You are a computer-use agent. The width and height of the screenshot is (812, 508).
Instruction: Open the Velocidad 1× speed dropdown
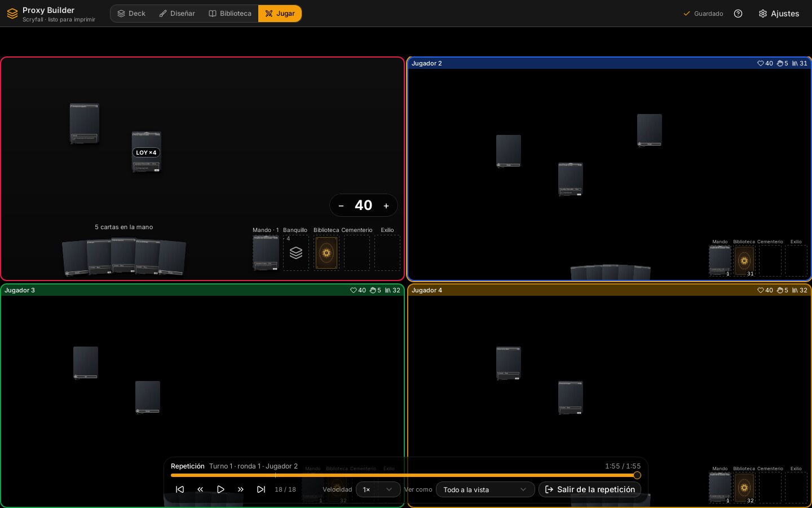click(378, 489)
